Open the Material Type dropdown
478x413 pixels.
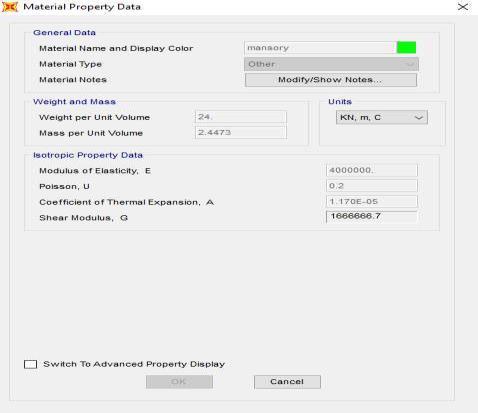click(x=331, y=64)
